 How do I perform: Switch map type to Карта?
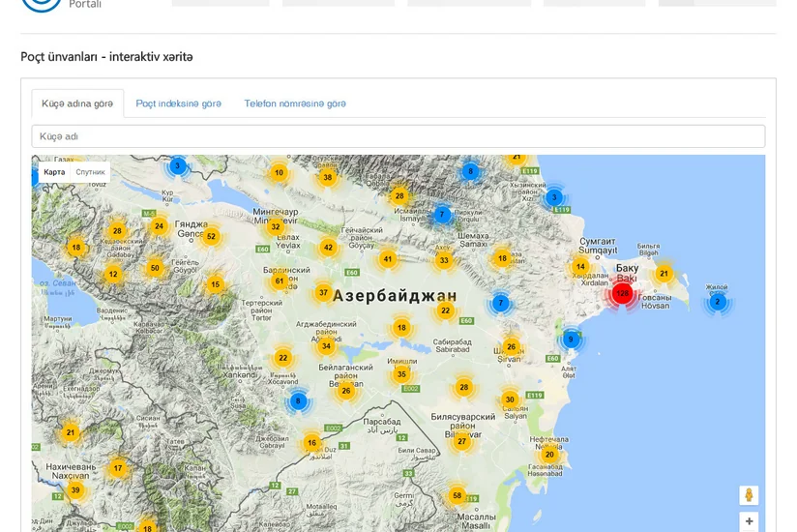[54, 172]
